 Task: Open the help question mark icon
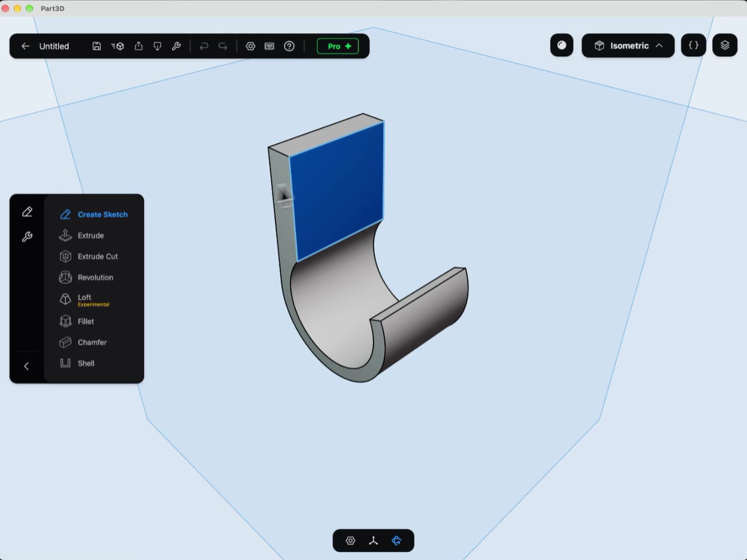tap(289, 46)
